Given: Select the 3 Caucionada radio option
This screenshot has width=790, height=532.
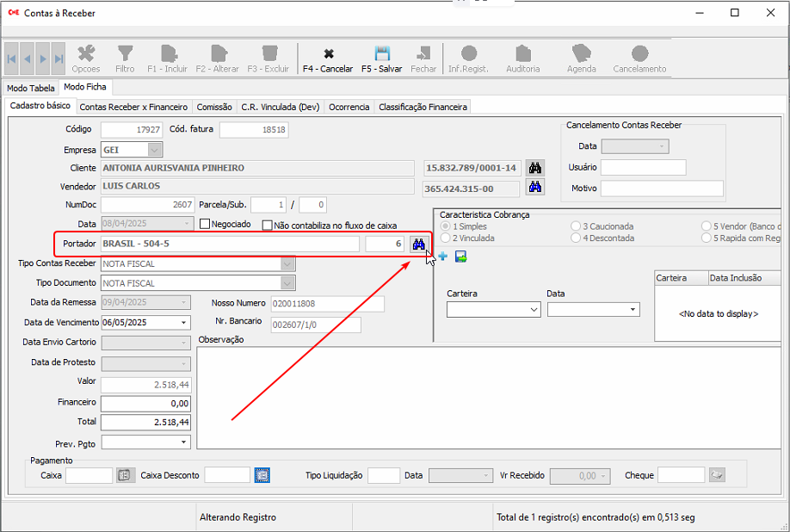Looking at the screenshot, I should (576, 226).
